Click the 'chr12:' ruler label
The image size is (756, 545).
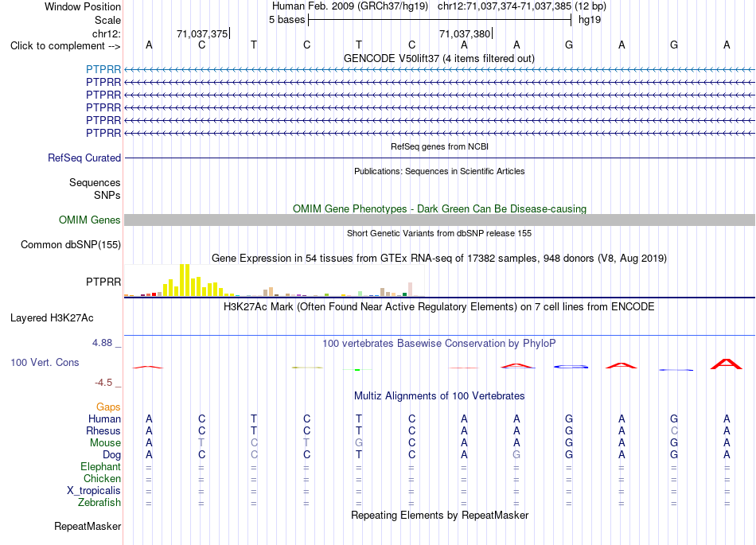pyautogui.click(x=107, y=33)
